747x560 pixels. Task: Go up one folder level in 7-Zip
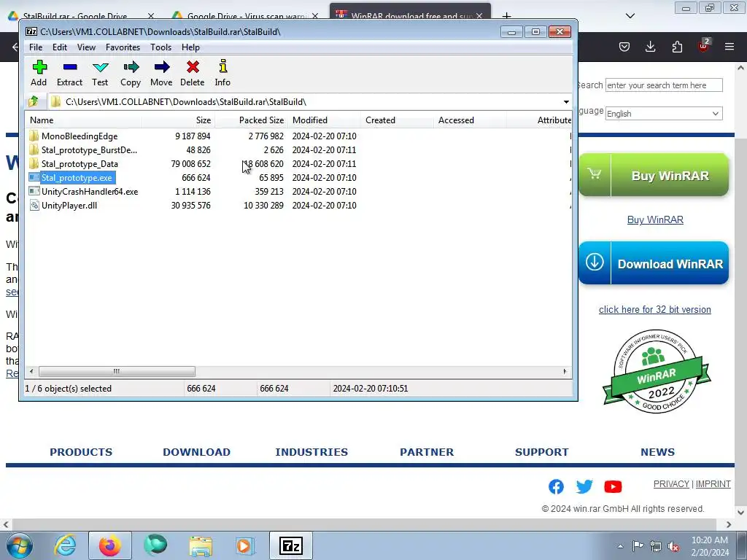pos(34,101)
